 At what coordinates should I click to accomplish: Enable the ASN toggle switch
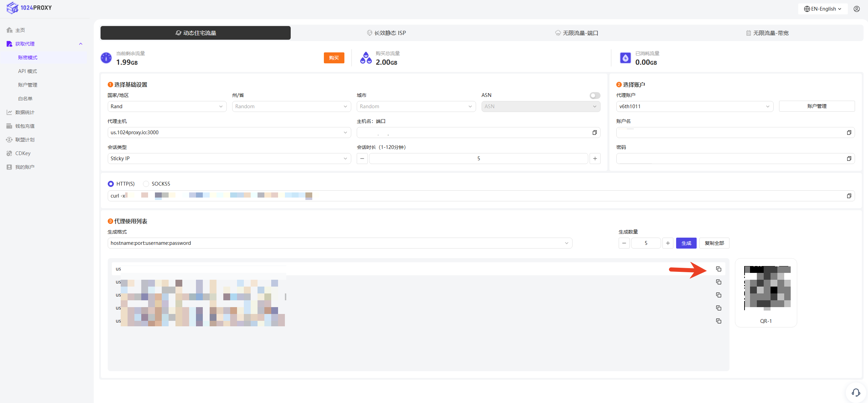click(595, 96)
